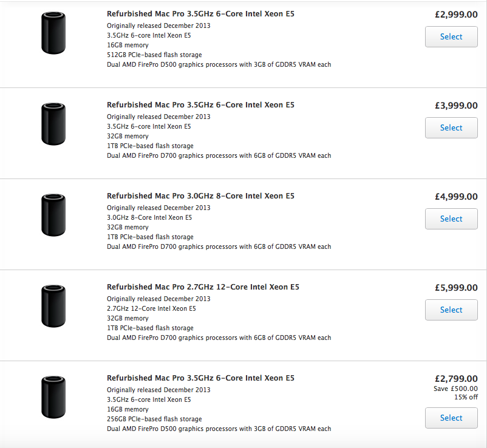Viewport: 487px width, 448px height.
Task: Open the 6-Core 32GB D700 Mac Pro title
Action: [x=200, y=105]
